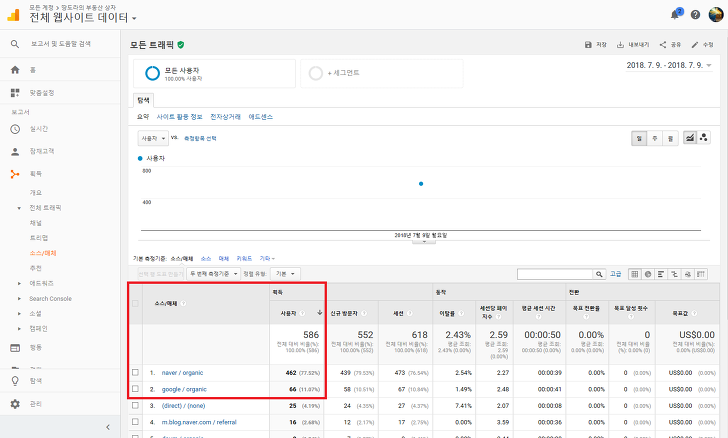Switch to 애드센스 tab
Screen dimensions: 728x438
260,117
